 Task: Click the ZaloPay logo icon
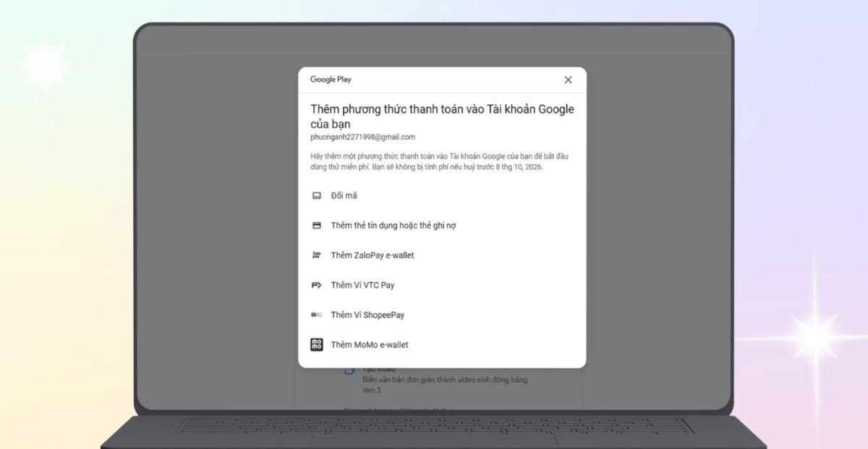click(x=316, y=255)
